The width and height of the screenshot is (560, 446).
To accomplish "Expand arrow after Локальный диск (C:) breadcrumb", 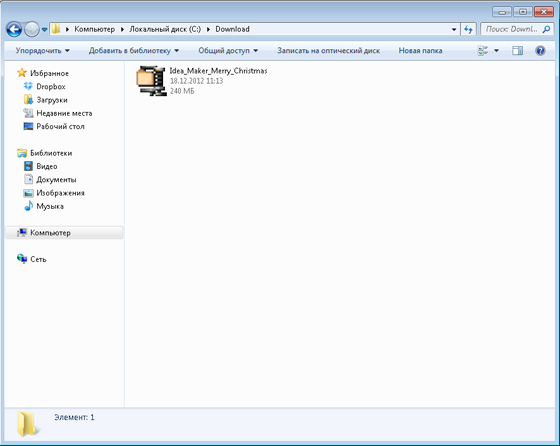I will point(208,29).
